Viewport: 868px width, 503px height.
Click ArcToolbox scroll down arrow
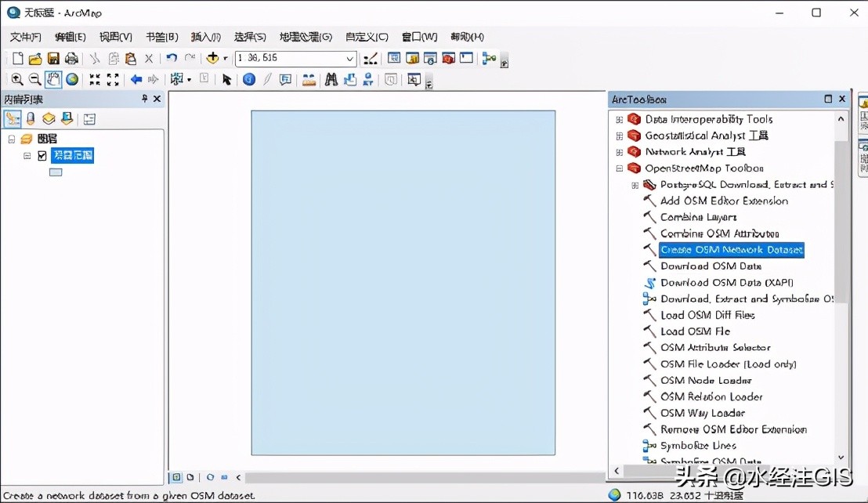841,458
